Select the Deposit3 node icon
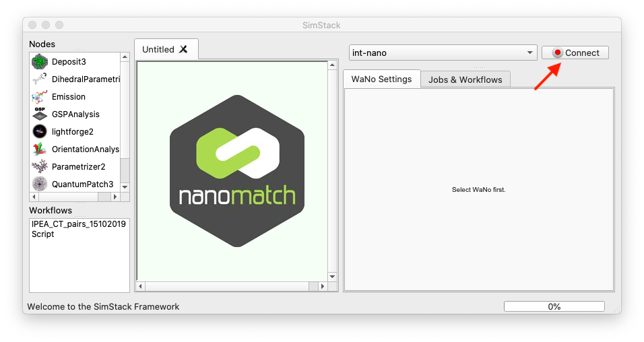 click(x=40, y=61)
